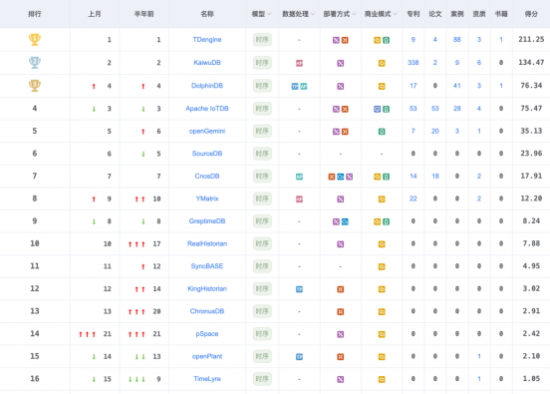Click the 时序 model tag in SourceDB row
The image size is (550, 394).
[262, 154]
